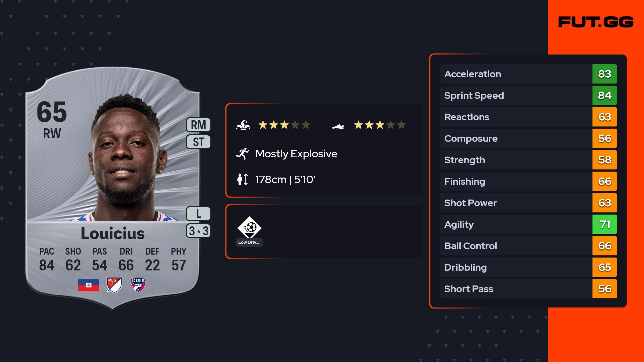Click the FC Dallas club crest

tap(138, 285)
